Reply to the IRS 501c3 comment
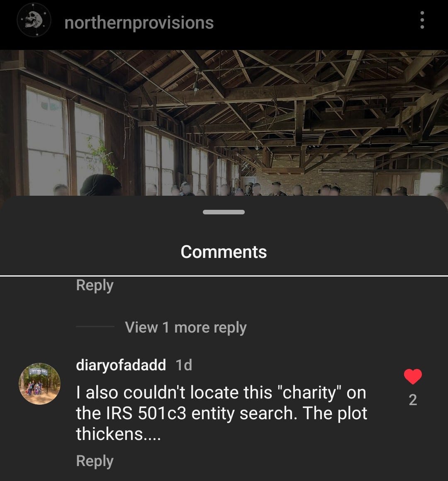The height and width of the screenshot is (481, 448). pyautogui.click(x=95, y=461)
